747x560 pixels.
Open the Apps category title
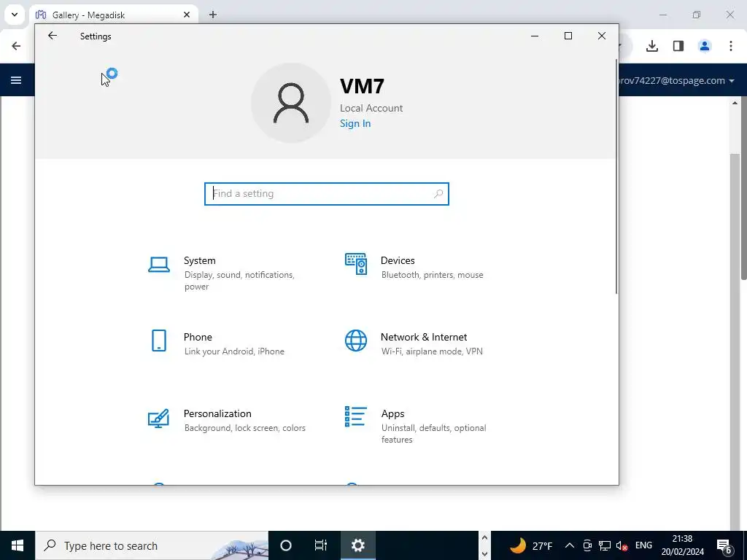pos(392,413)
